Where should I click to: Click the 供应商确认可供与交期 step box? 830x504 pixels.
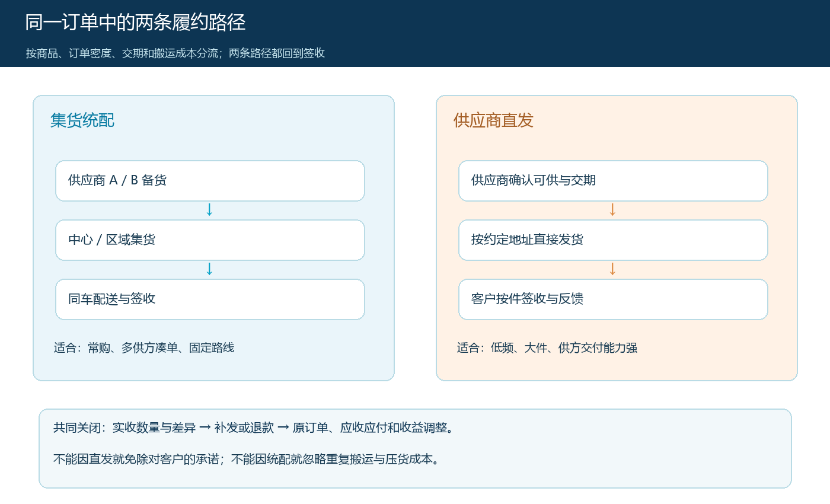[613, 181]
